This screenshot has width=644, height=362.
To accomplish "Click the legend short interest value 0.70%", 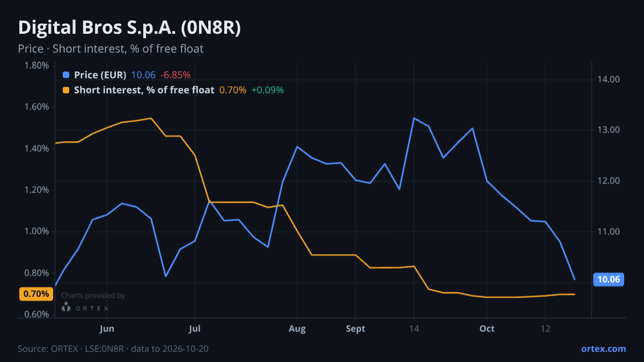I will click(233, 90).
